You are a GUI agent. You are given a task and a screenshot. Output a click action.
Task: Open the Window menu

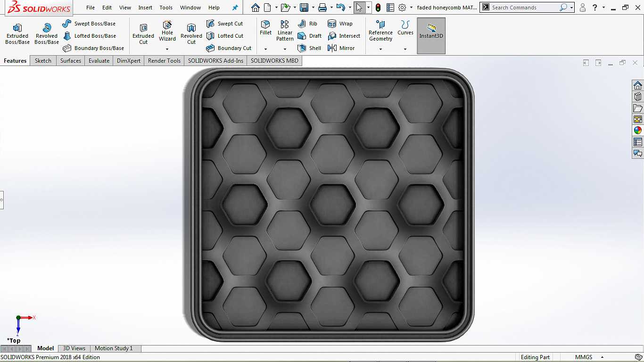(190, 8)
